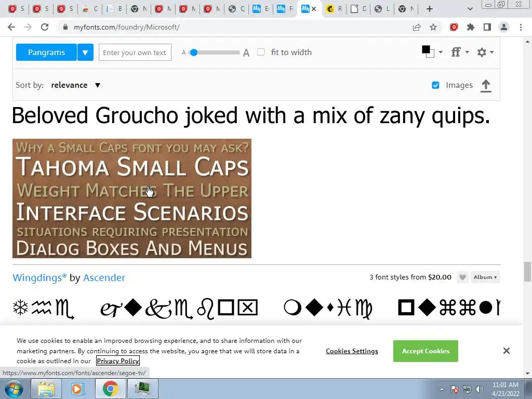Click the address bar URL
Image resolution: width=532 pixels, height=399 pixels.
pos(127,27)
